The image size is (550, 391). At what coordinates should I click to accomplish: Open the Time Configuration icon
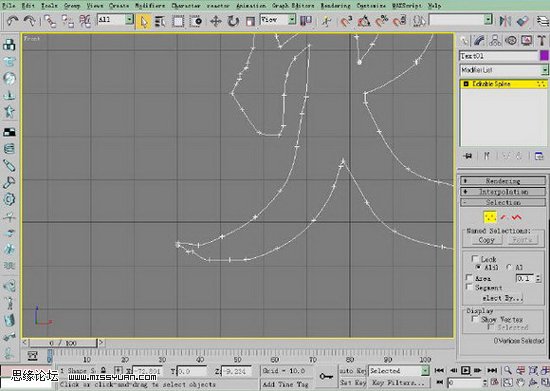pos(495,382)
